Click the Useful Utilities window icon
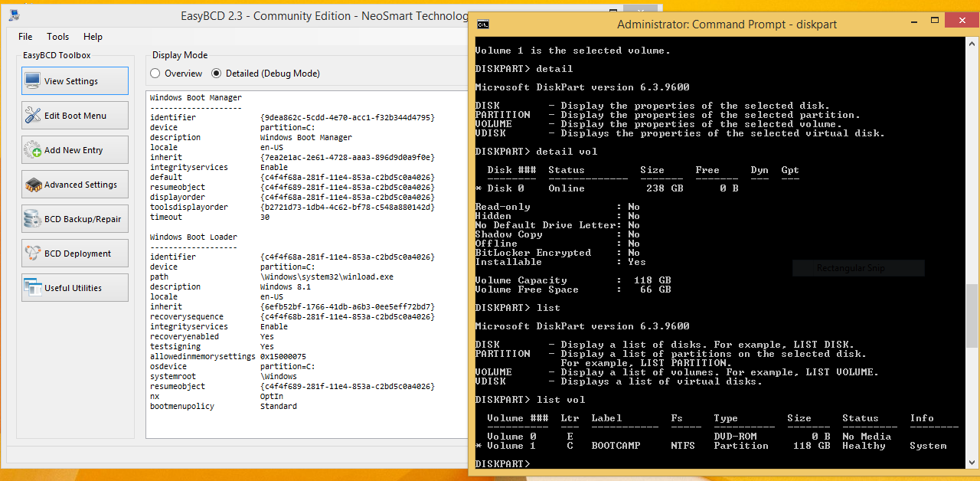 click(x=33, y=287)
